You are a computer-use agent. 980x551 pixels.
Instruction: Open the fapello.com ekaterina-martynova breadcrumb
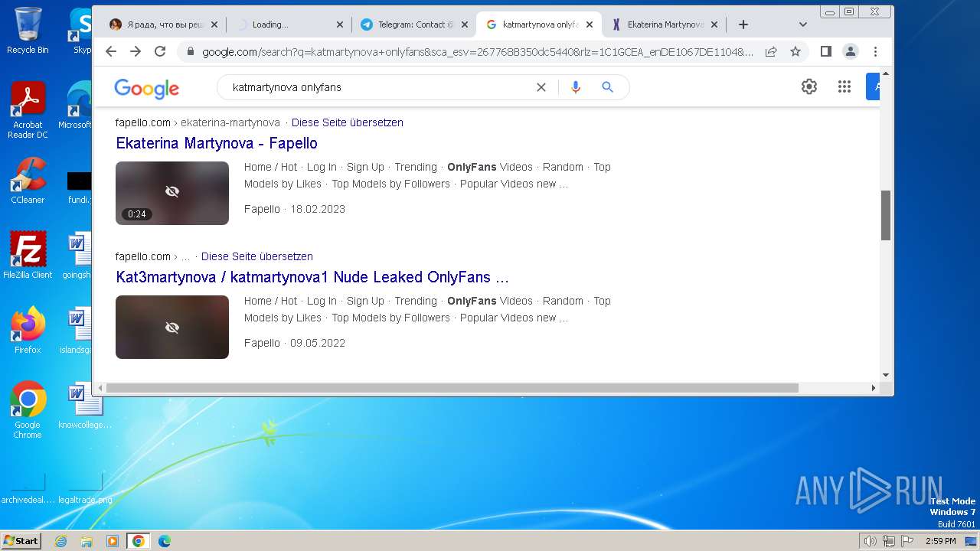point(198,122)
